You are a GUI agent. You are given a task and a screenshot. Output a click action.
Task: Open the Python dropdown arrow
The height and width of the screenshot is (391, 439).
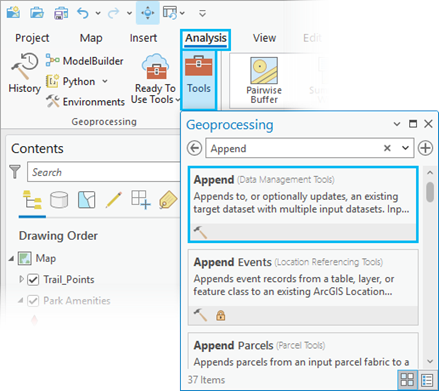[105, 81]
